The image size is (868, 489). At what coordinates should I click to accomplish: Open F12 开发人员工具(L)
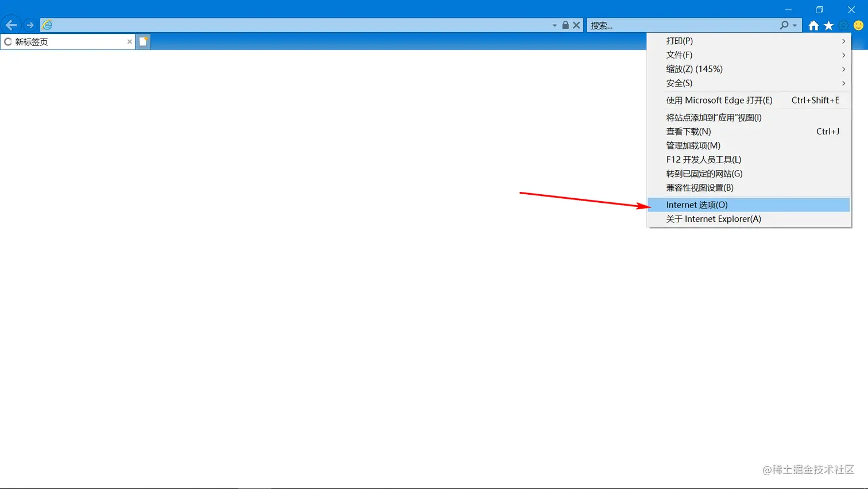[749, 159]
